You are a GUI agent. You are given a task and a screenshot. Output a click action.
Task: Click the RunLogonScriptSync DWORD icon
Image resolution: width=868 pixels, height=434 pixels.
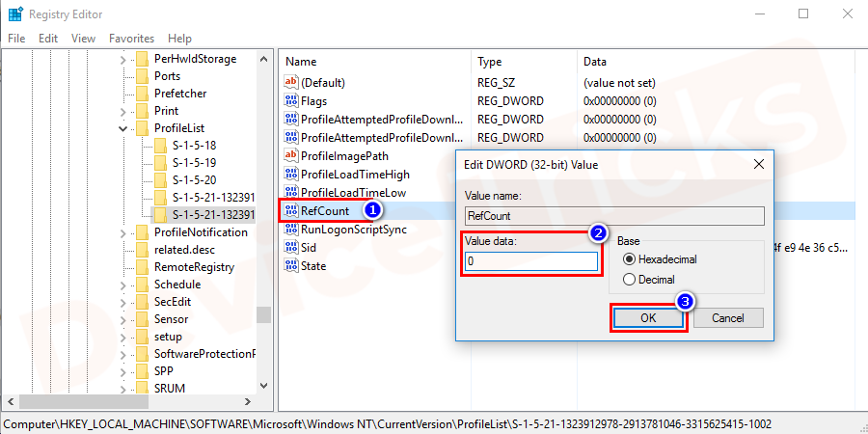(290, 230)
